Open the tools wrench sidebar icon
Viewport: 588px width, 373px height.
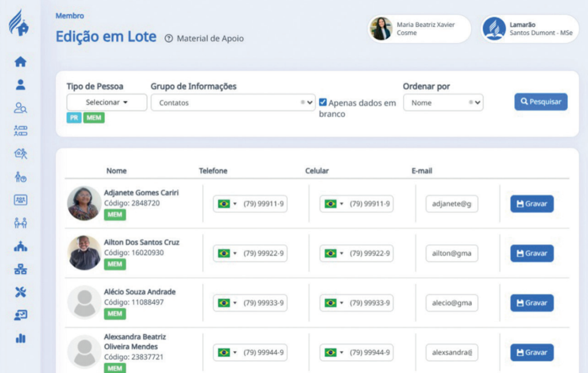(x=21, y=292)
